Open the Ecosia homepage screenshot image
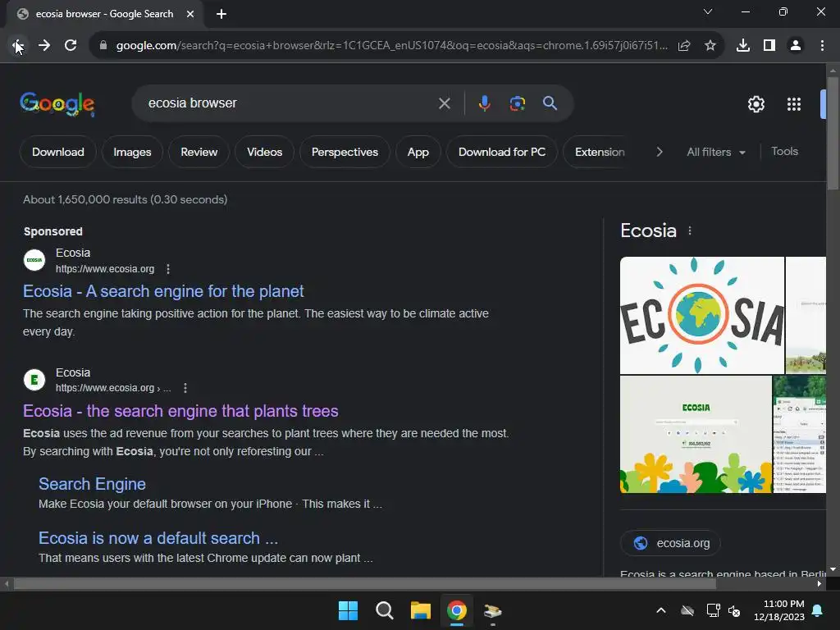 (x=696, y=435)
